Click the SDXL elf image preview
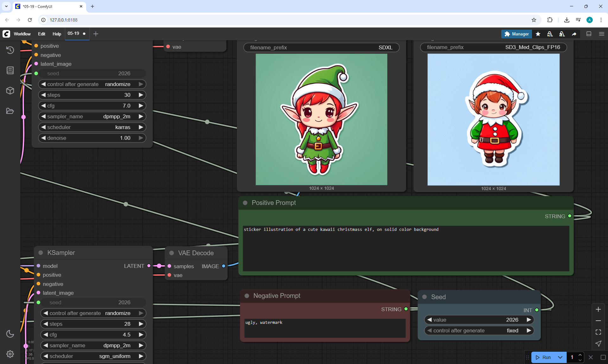Viewport: 608px width, 364px height. click(321, 119)
